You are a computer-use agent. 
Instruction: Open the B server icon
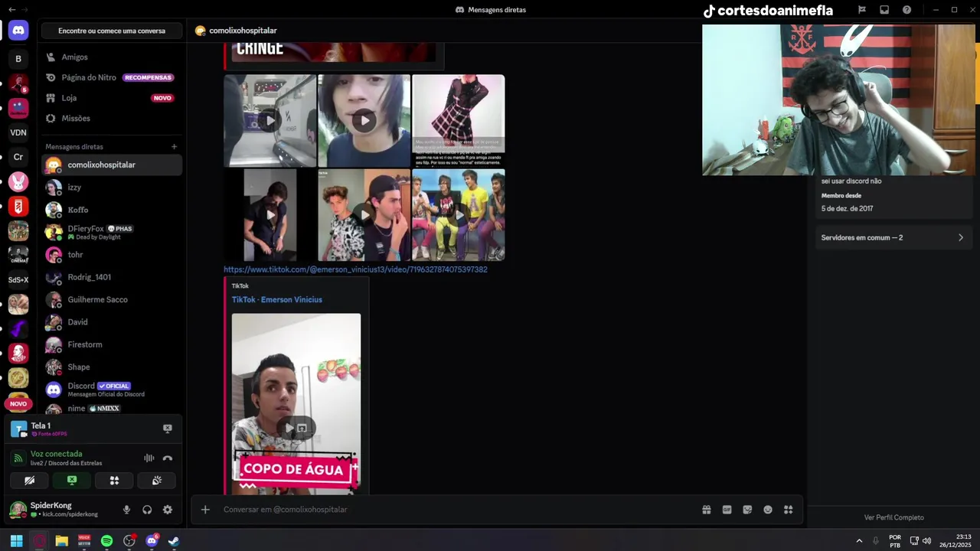[x=18, y=59]
